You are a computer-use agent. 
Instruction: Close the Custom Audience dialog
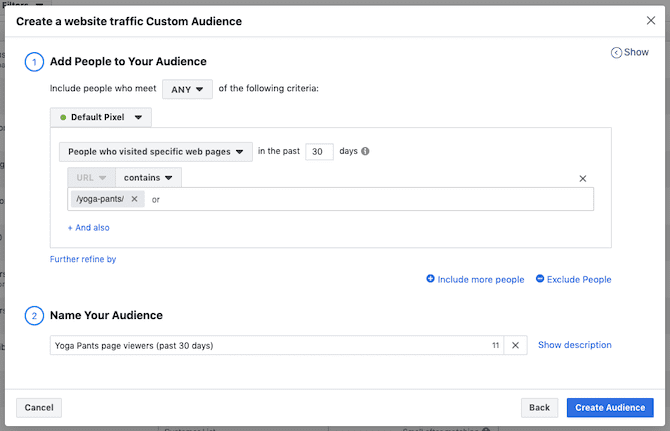(x=651, y=20)
